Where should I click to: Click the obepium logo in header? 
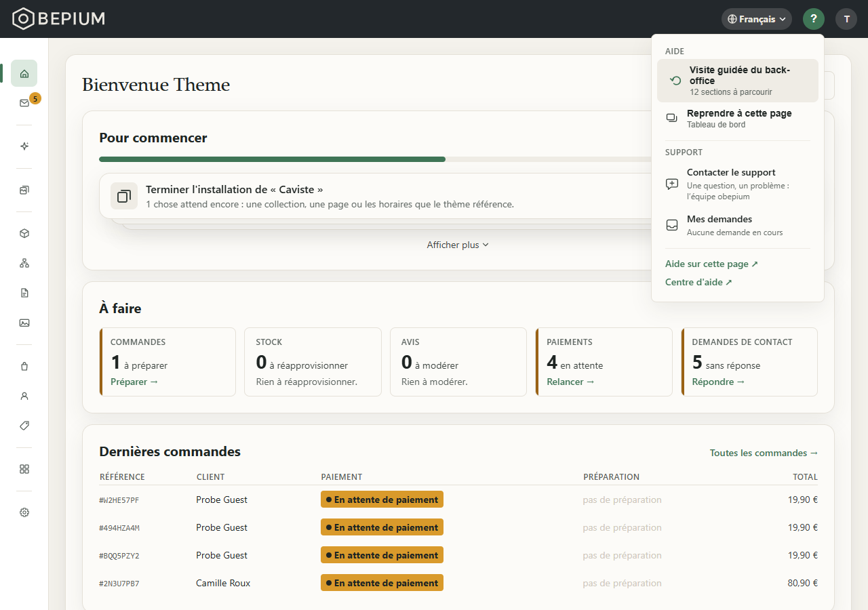(59, 19)
